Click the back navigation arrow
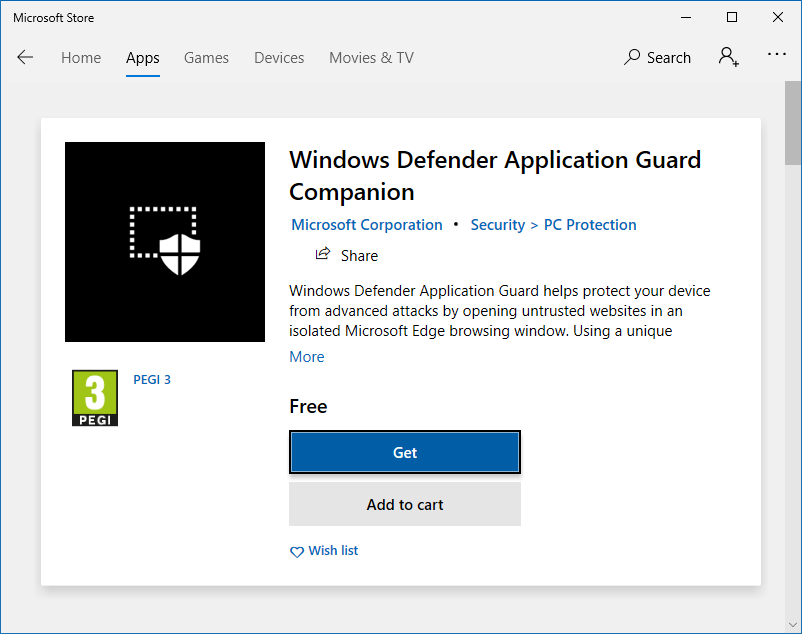 click(x=25, y=57)
